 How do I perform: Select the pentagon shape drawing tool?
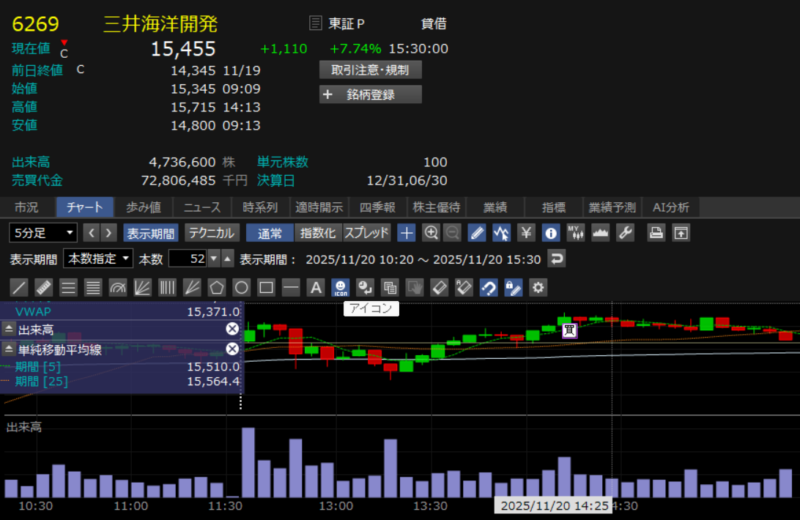pos(216,288)
